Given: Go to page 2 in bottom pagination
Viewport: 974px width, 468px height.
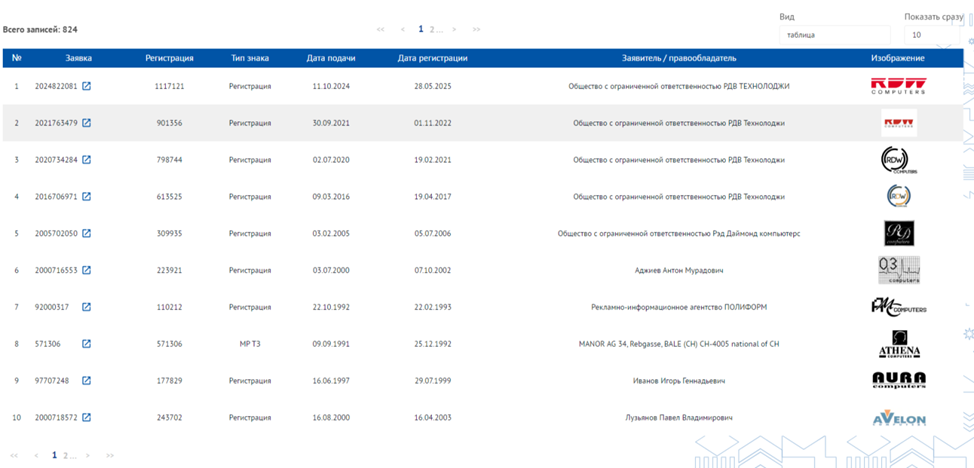Looking at the screenshot, I should (x=66, y=456).
